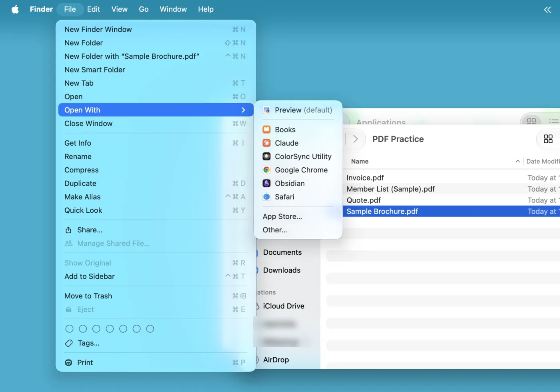Open the Edit menu
The image size is (560, 392).
click(94, 9)
